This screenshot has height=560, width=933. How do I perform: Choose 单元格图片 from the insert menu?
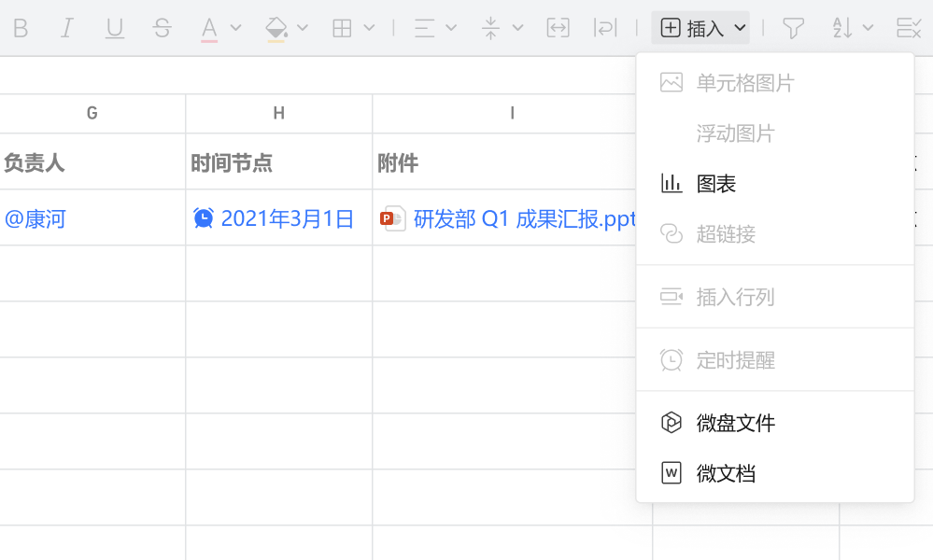tap(775, 83)
